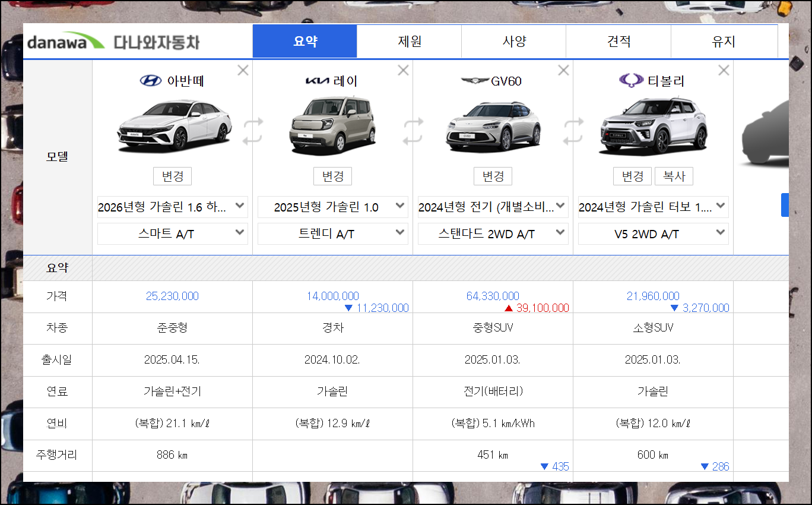Screen dimensions: 812x505
Task: Click the Genesis logo beside GV60
Action: [475, 81]
